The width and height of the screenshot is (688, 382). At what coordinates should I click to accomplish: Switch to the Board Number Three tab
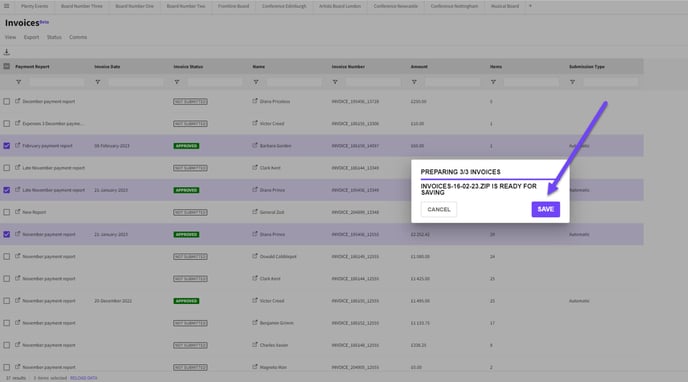(82, 6)
